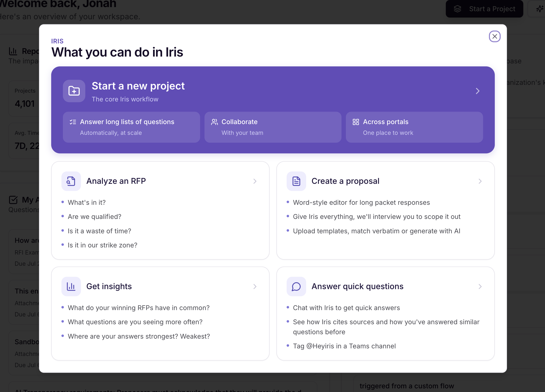
Task: Click 'Is it in our strike zone?' bullet
Action: 102,245
